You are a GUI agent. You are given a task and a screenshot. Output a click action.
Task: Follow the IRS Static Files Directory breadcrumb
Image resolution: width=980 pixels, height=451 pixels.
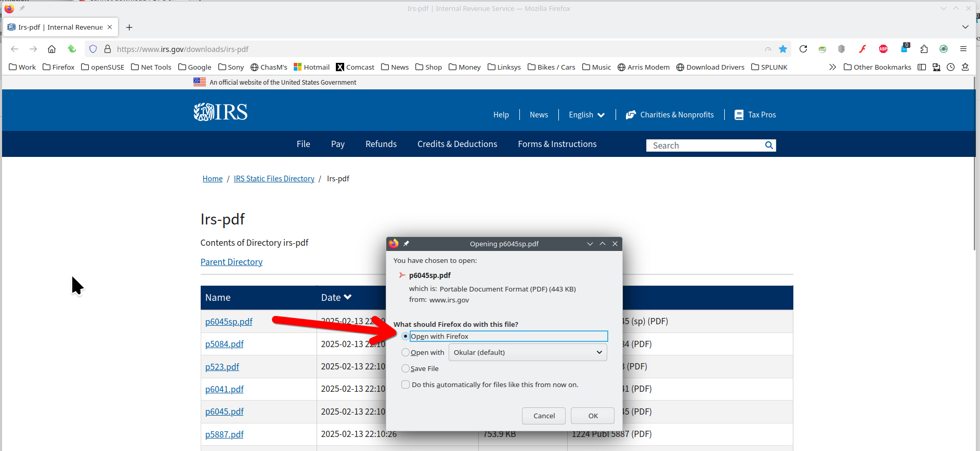coord(274,179)
